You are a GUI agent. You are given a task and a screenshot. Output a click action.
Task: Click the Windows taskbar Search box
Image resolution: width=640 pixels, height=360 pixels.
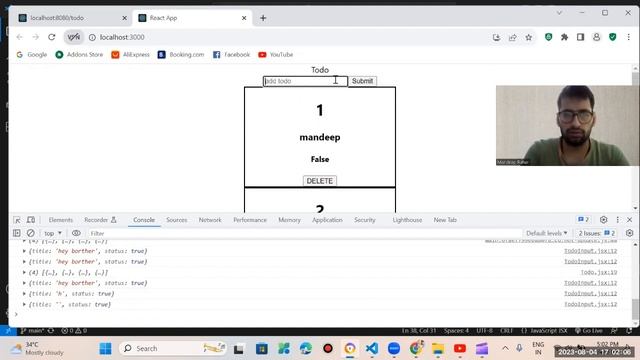pyautogui.click(x=173, y=349)
